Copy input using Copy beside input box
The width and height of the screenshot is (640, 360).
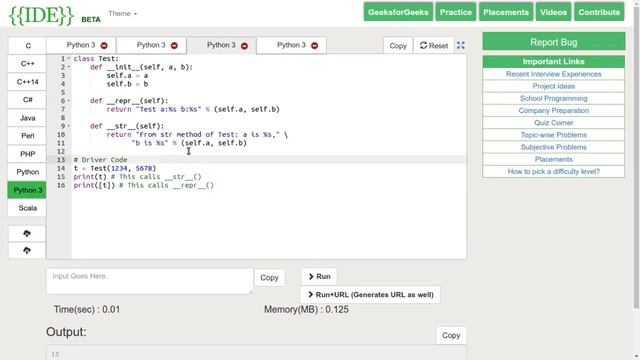[269, 278]
